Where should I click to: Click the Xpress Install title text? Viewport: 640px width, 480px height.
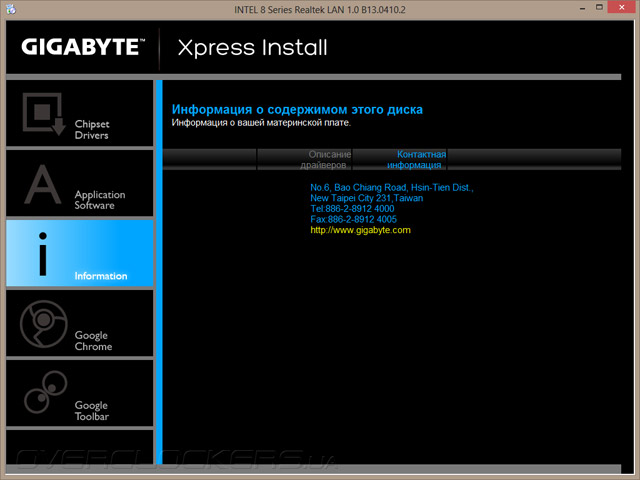point(253,48)
